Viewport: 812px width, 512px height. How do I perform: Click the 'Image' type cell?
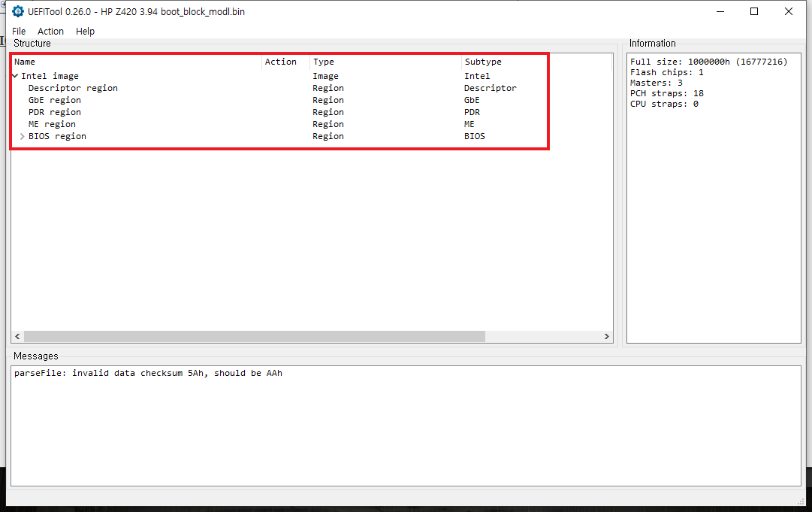tap(325, 76)
